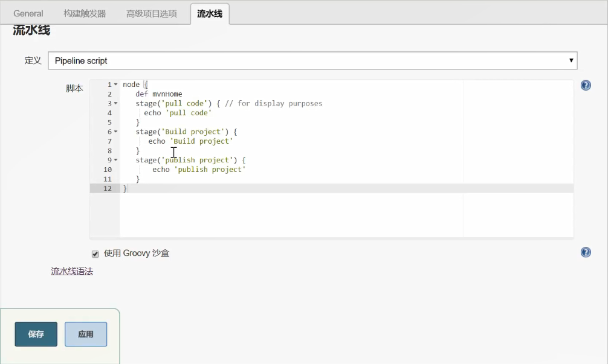
Task: Fold the 'Build project' stage on line 6
Action: click(115, 132)
